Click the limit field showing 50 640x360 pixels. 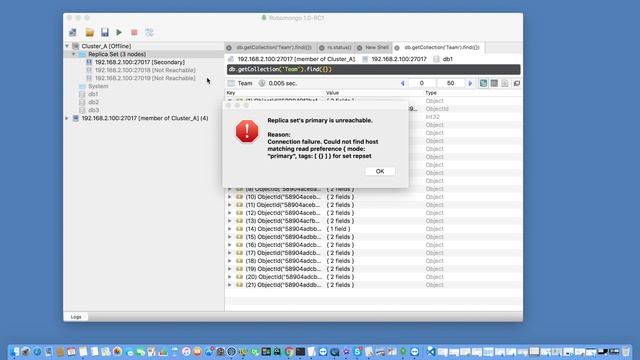click(451, 83)
